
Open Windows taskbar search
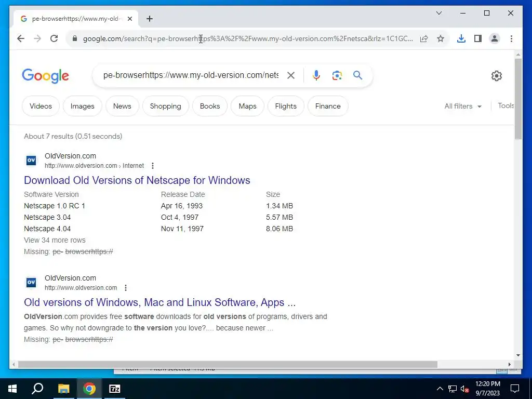pyautogui.click(x=37, y=389)
